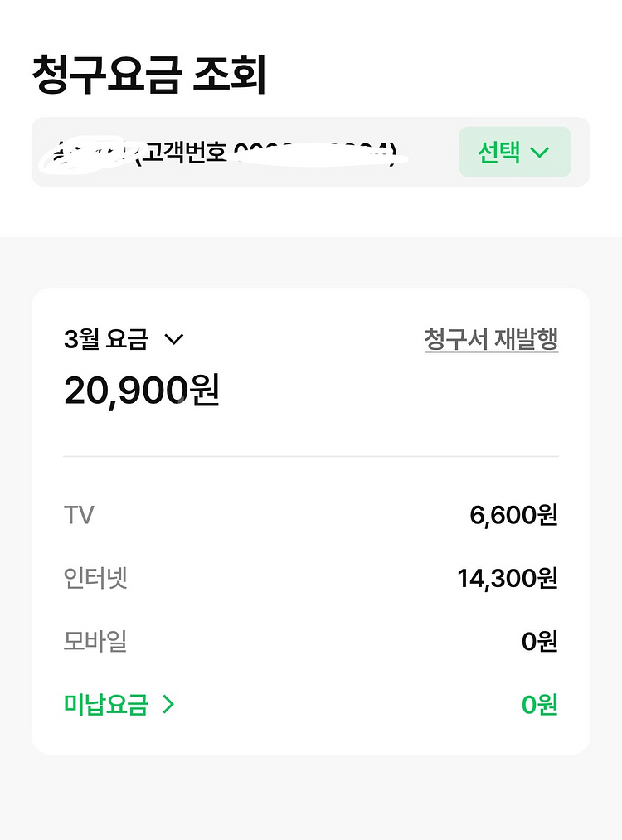The height and width of the screenshot is (840, 622).
Task: Click the 모바일 charge label
Action: point(95,641)
